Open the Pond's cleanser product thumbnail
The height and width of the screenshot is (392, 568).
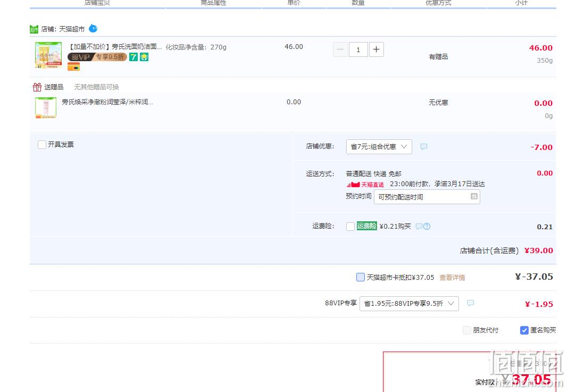[x=48, y=55]
